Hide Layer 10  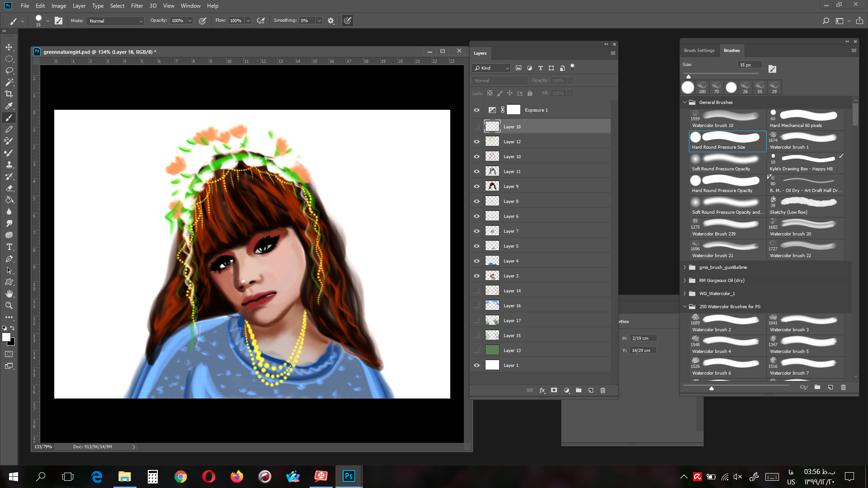476,157
